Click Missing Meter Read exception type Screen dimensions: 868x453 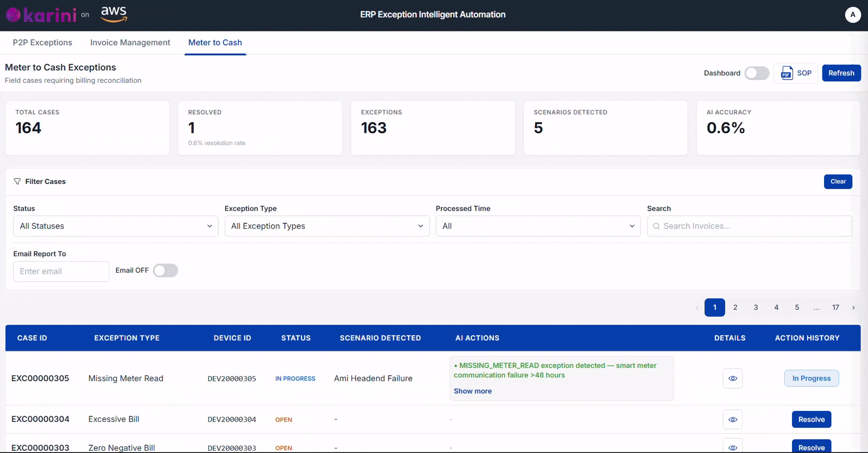[126, 378]
